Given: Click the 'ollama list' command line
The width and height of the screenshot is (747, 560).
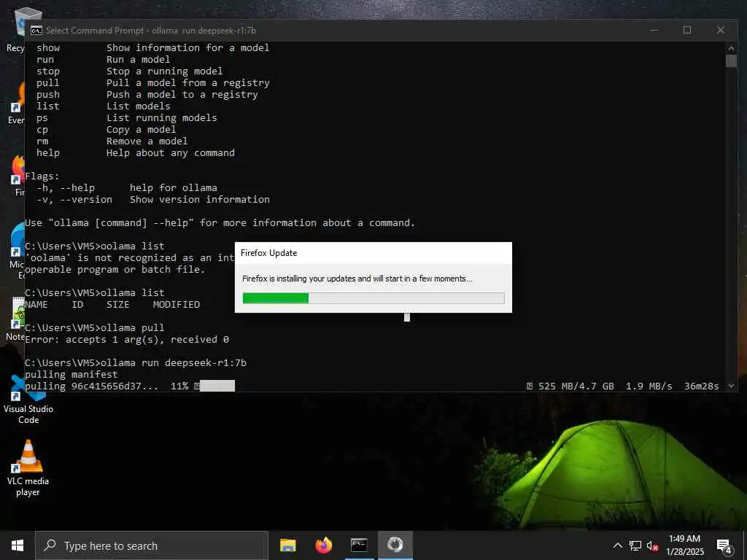Looking at the screenshot, I should coord(95,293).
